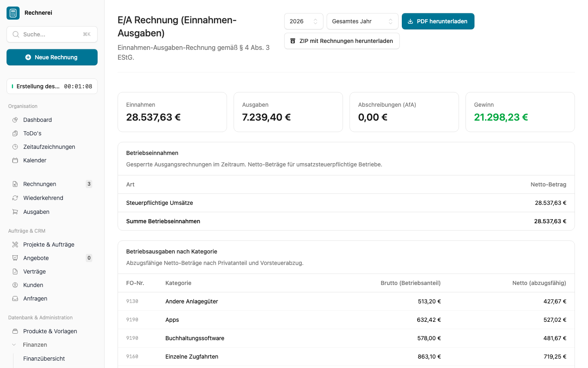Open Zeitaufzeichnungen from sidebar
588x368 pixels.
[x=52, y=147]
